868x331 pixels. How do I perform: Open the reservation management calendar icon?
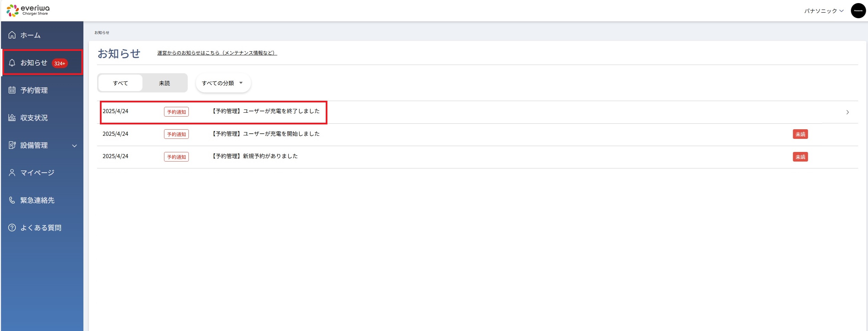[12, 90]
